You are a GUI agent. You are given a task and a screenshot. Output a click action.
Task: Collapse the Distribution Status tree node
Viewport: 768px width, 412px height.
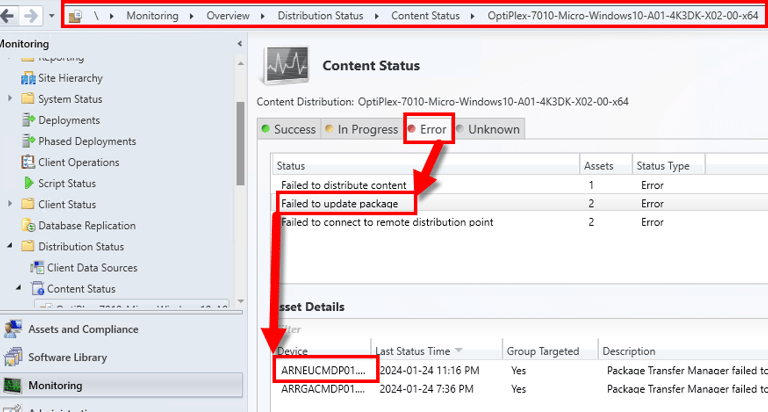[10, 245]
